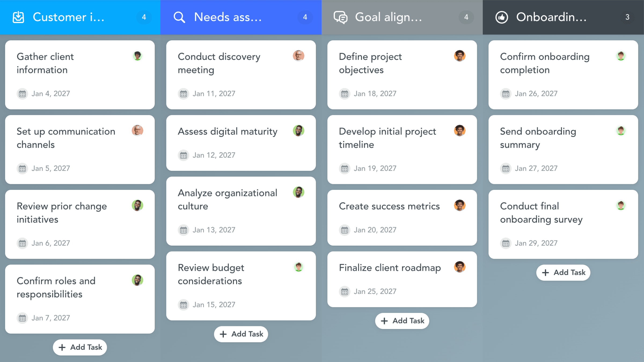Click the Customer intake inbox icon
This screenshot has width=644, height=362.
pos(18,17)
